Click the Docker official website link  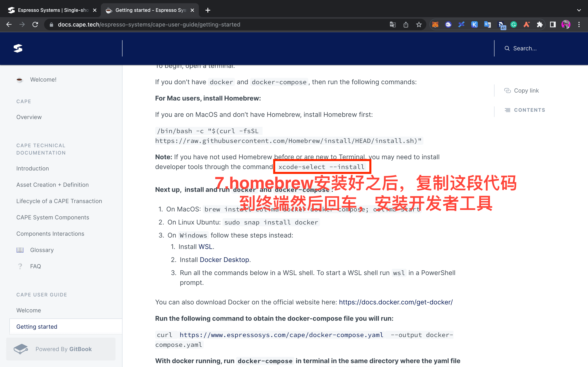396,302
